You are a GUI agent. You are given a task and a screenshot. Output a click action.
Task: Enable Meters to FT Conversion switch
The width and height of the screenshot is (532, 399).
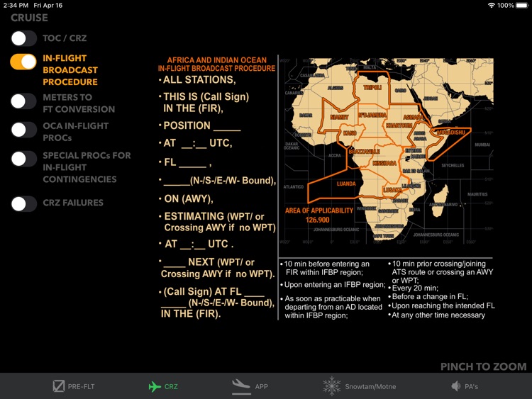tap(23, 101)
